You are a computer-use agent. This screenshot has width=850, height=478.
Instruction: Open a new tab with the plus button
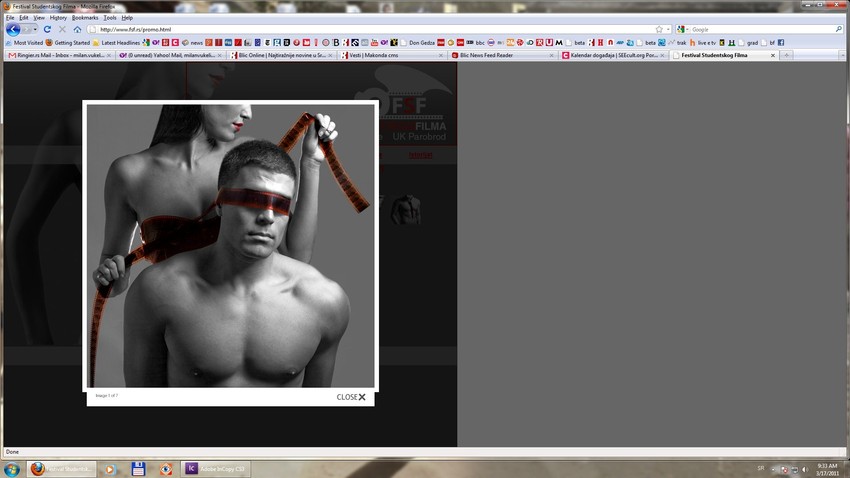787,56
